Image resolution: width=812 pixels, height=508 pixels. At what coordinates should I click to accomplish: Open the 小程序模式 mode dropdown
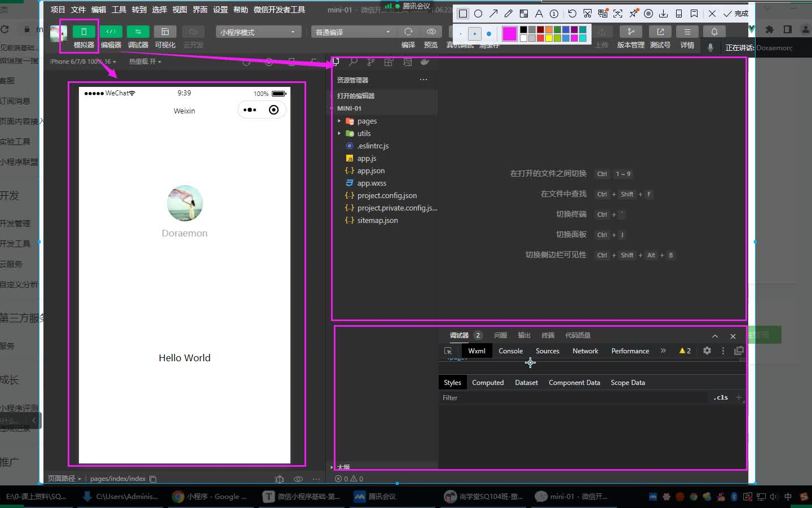click(258, 32)
